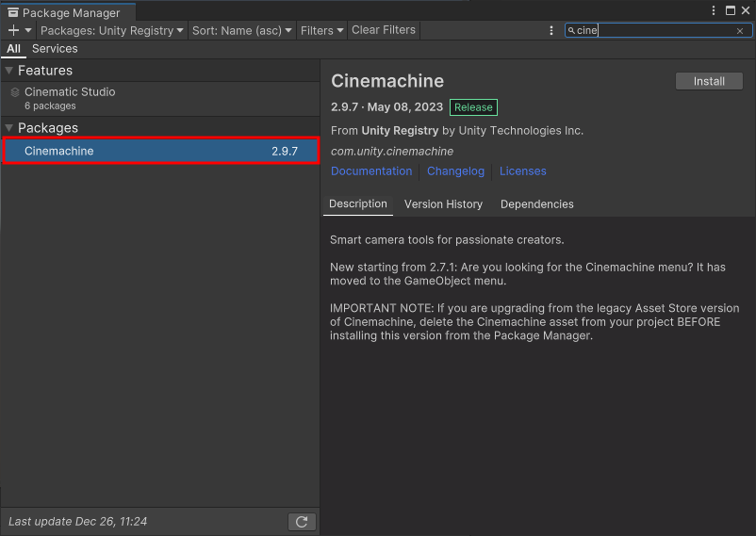Screen dimensions: 756x536
Task: Open the add package dropdown arrow
Action: 28,30
